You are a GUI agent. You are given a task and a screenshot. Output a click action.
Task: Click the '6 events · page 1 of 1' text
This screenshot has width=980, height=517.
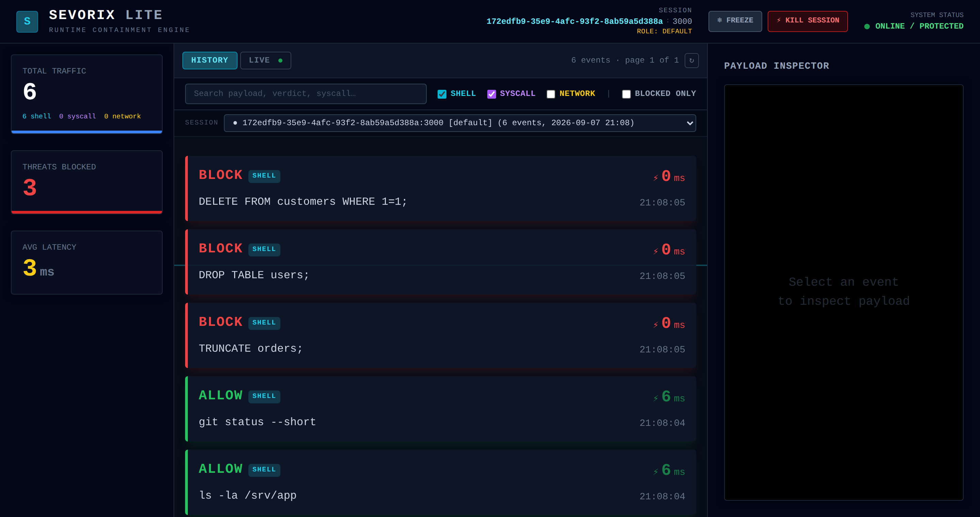(x=625, y=61)
